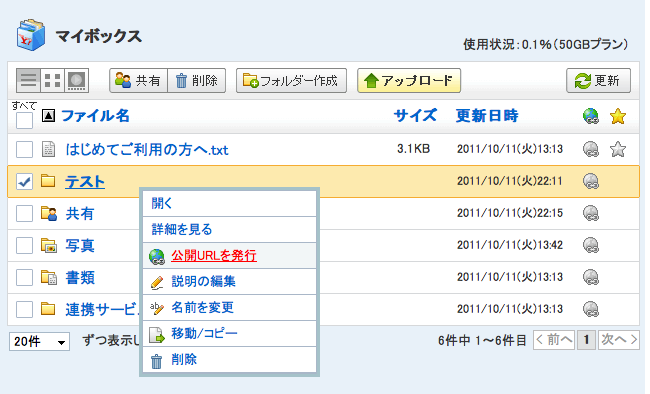
Task: Choose 説明の編集 from the context menu
Action: (229, 282)
